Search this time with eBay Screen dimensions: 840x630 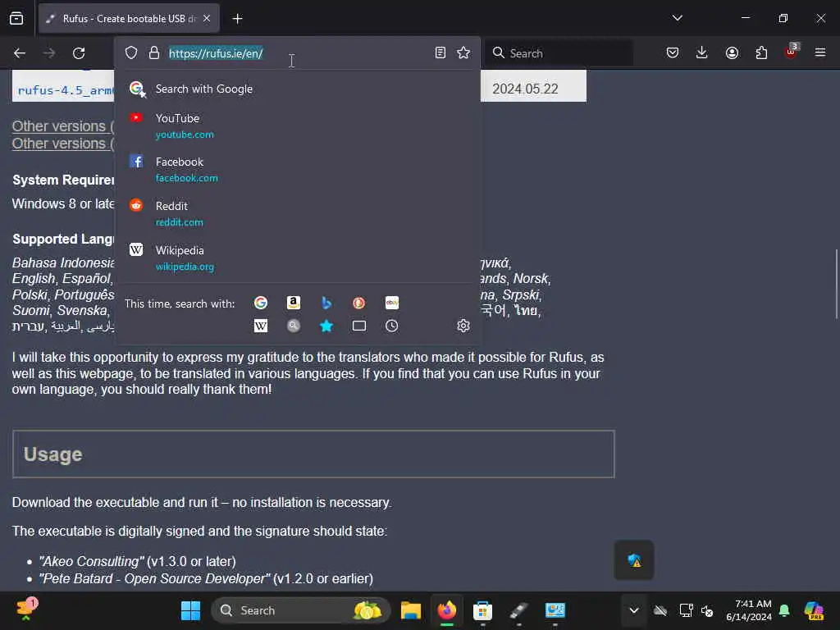pyautogui.click(x=391, y=304)
